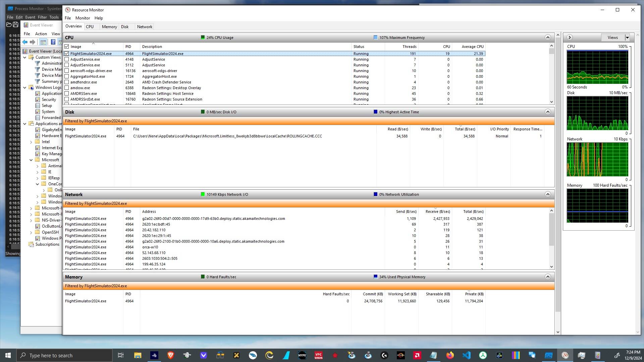Open the red AMD Software taskbar icon
Viewport: 644px width, 362px height.
click(x=417, y=355)
